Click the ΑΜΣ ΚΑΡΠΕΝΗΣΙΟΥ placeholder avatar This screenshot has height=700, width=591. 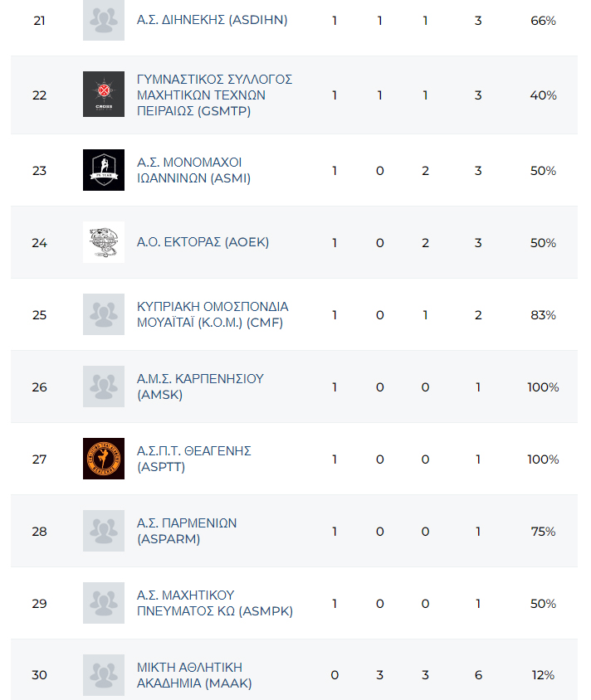(104, 386)
